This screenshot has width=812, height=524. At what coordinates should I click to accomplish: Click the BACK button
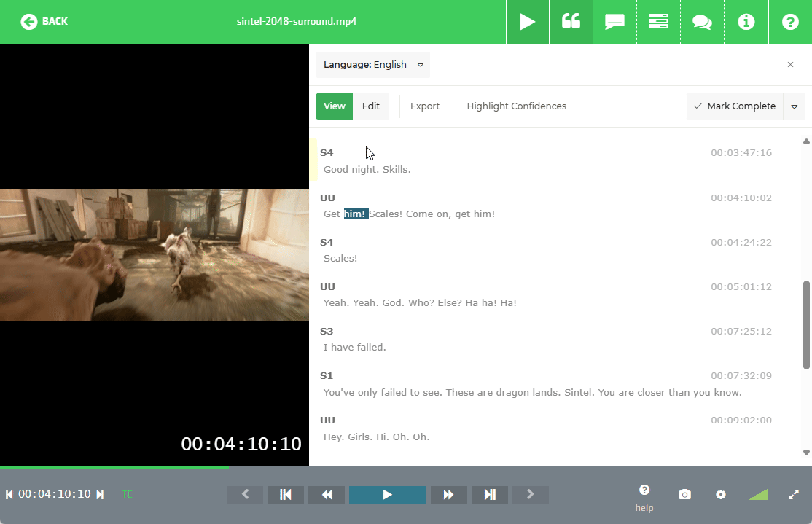44,21
